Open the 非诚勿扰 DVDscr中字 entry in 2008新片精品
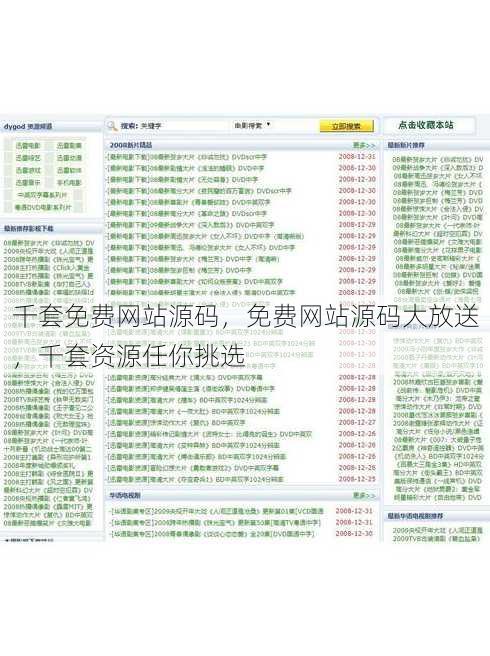 pos(187,157)
